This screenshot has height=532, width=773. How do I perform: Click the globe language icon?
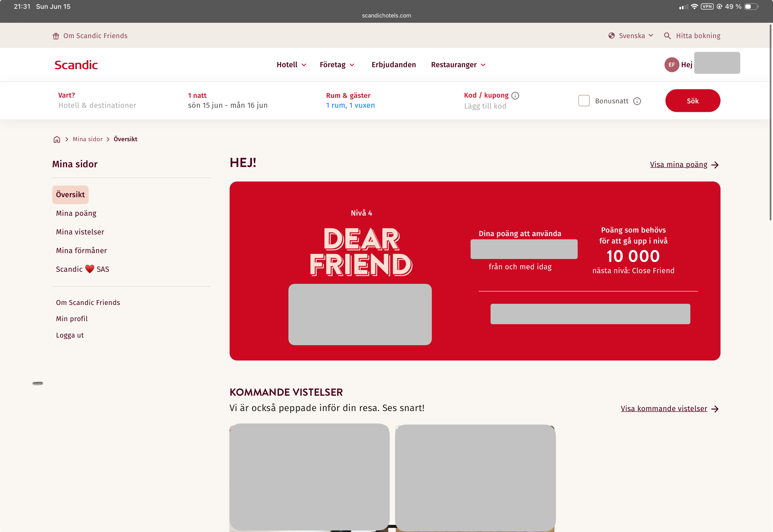(612, 36)
